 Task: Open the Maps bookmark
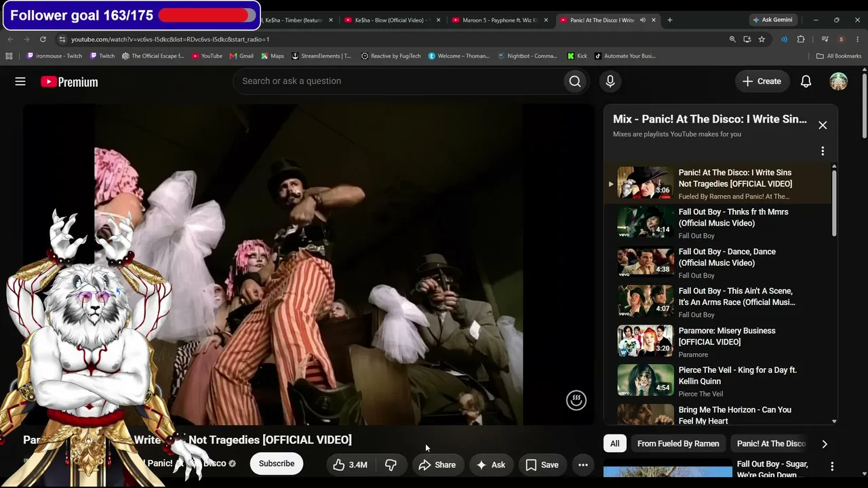[272, 56]
